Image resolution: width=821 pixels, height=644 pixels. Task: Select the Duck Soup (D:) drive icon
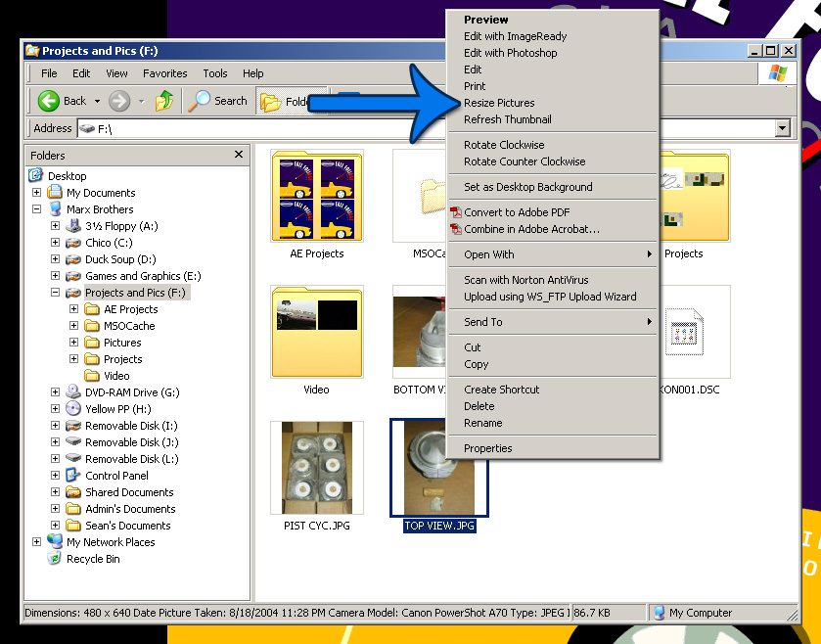(73, 259)
